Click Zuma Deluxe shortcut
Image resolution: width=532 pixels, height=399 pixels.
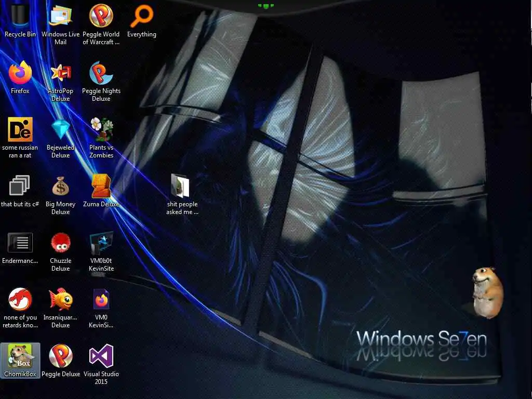[x=101, y=186]
